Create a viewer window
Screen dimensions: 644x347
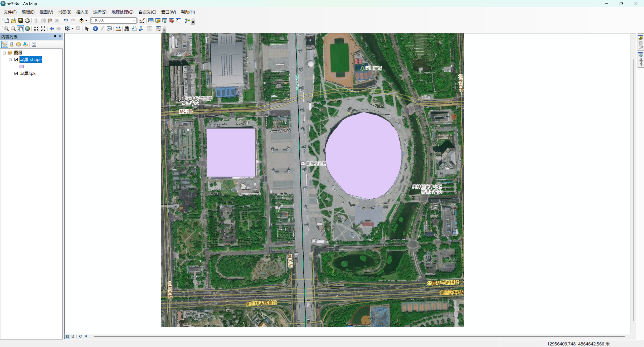click(x=158, y=29)
